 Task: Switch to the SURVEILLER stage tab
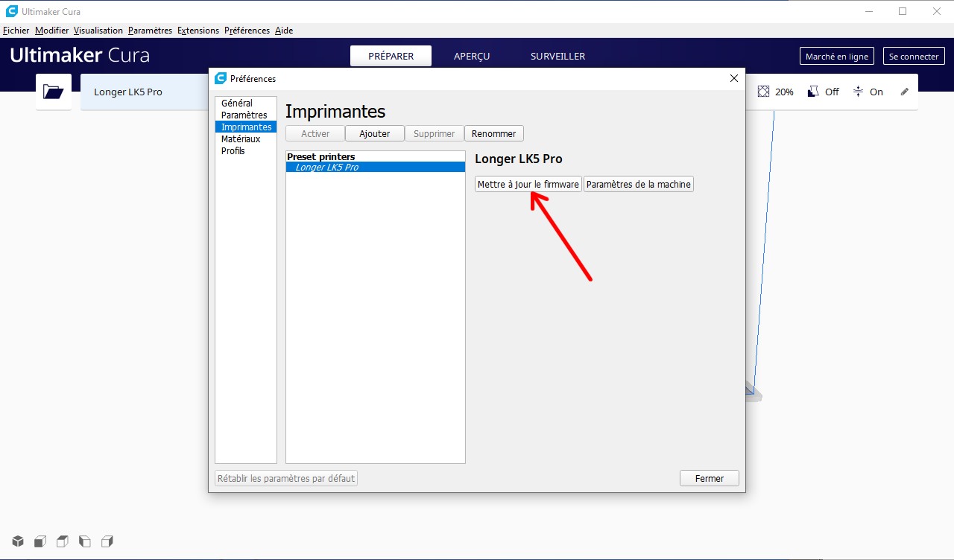557,56
